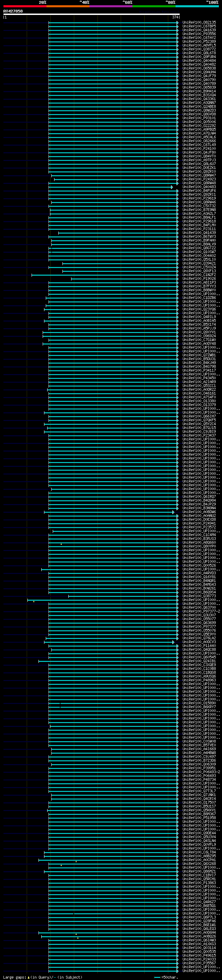Select label UniRef100_P97377-2
Image resolution: width=222 pixels, height=980 pixels.
(202, 612)
